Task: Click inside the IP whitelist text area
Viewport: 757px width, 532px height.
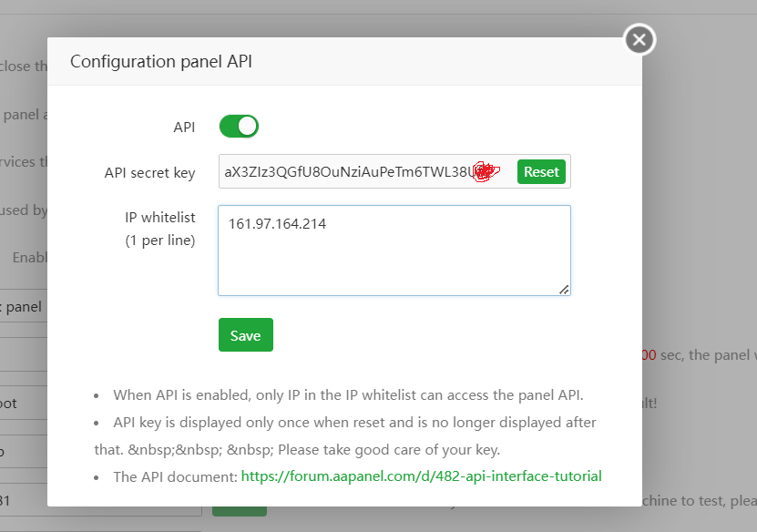Action: [x=394, y=260]
